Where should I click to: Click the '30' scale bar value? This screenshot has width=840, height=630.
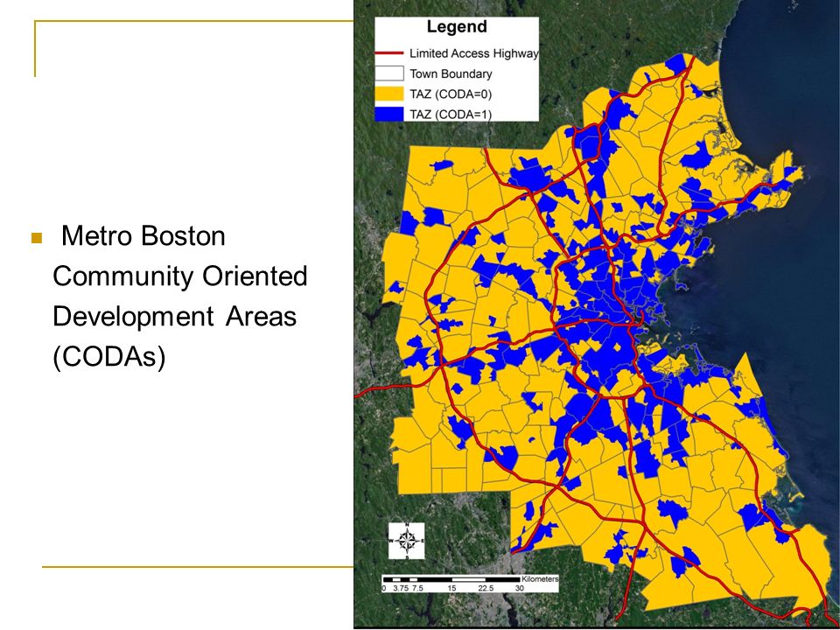point(519,588)
